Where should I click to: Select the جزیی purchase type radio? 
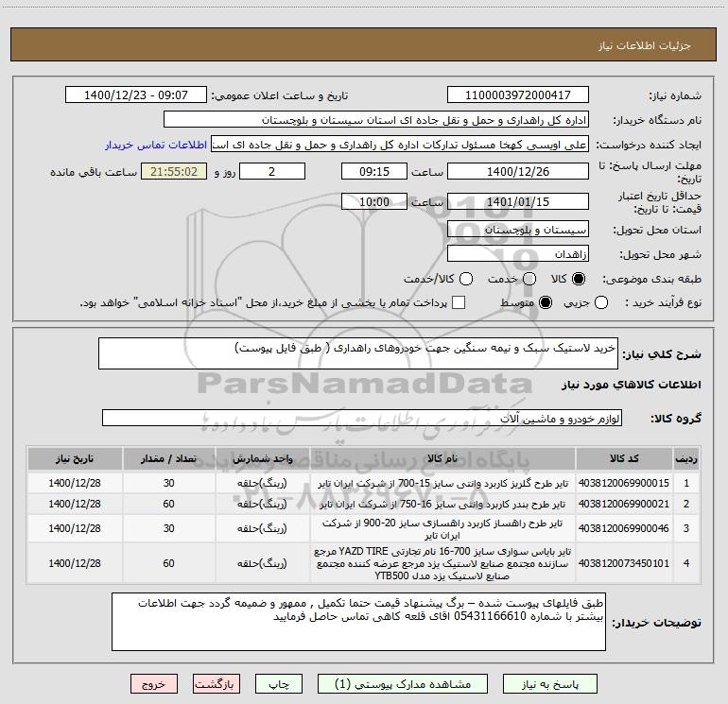[x=600, y=302]
